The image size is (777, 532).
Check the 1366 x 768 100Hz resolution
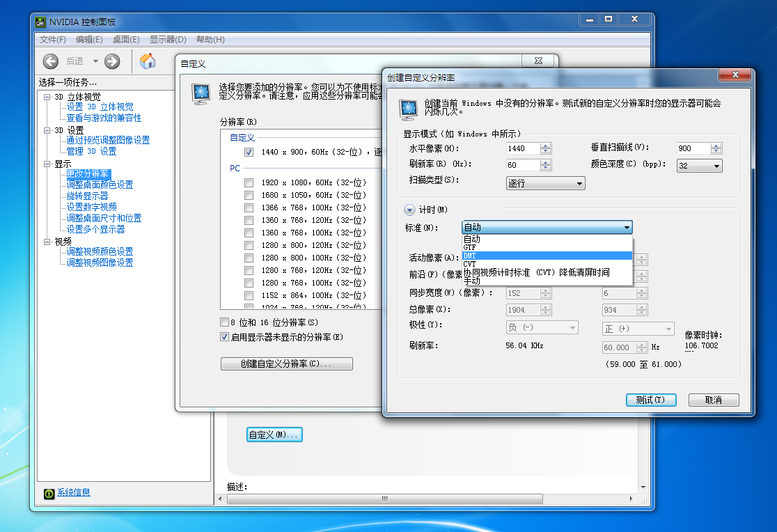pyautogui.click(x=249, y=208)
